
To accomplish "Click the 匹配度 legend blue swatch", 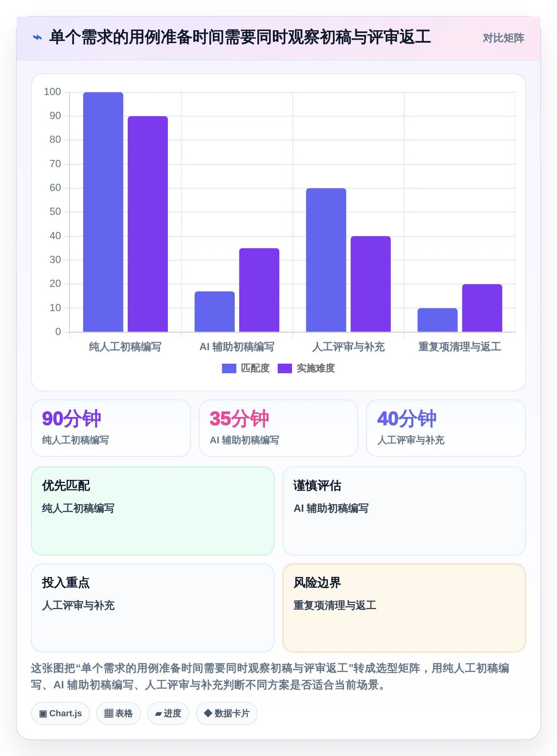I will click(229, 368).
